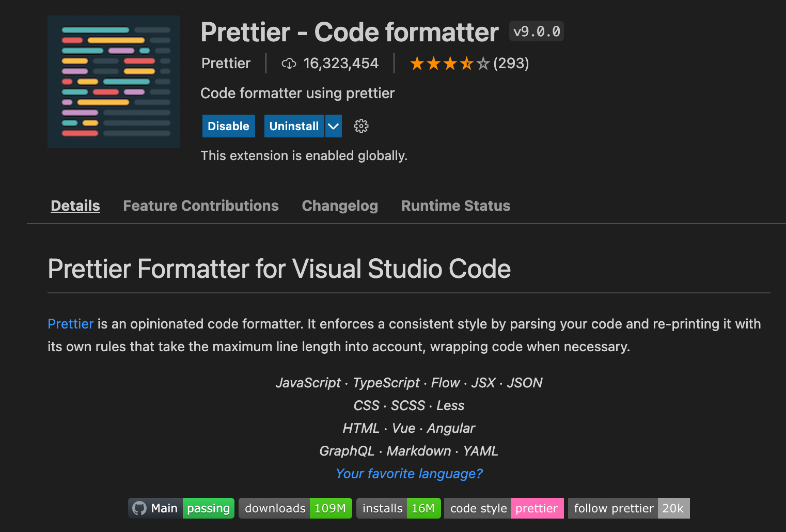Image resolution: width=786 pixels, height=532 pixels.
Task: Click the 'GraphQL' language text
Action: (347, 451)
